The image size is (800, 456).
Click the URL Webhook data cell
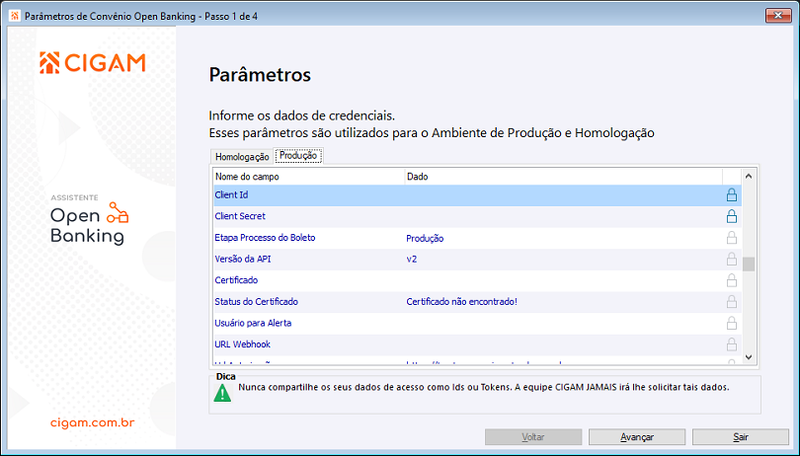coord(564,345)
